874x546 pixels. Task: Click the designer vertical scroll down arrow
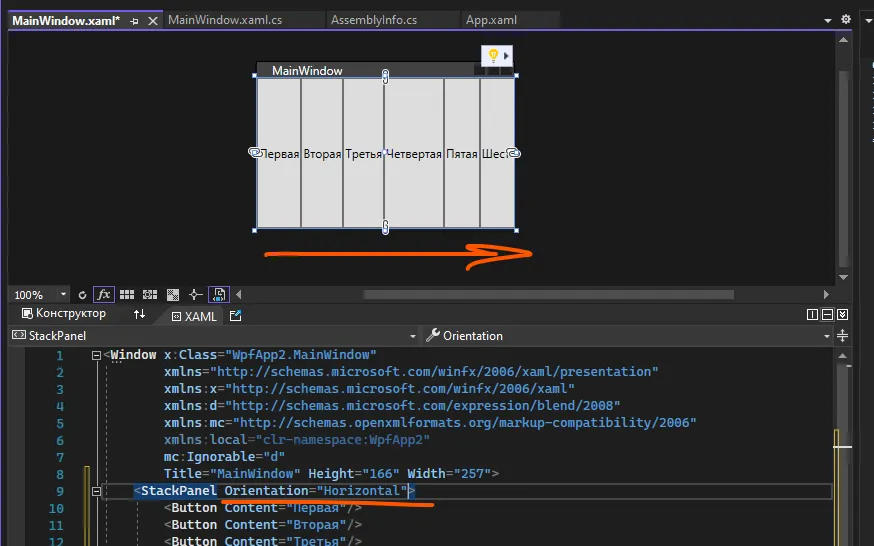click(x=843, y=277)
